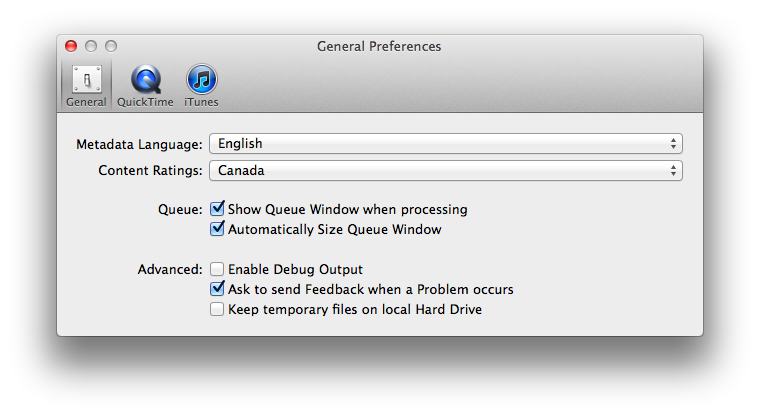Close the General Preferences window

(x=71, y=46)
